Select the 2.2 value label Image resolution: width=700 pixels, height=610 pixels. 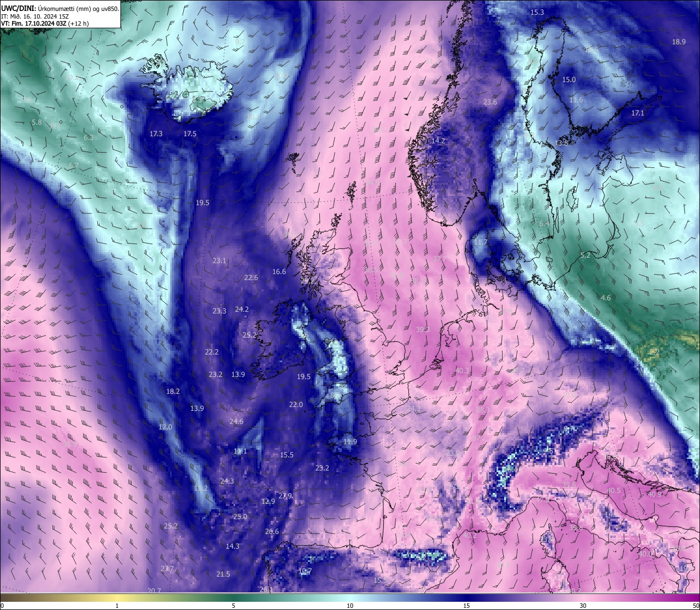pyautogui.click(x=655, y=352)
